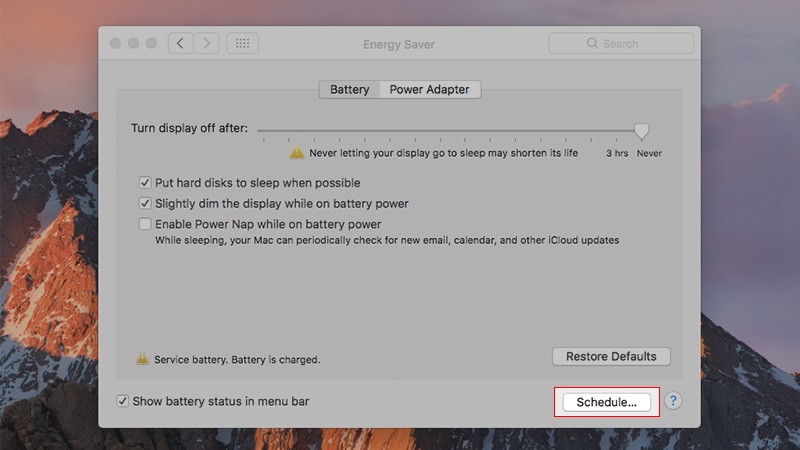
Task: Open the Show All preferences grid
Action: [x=243, y=43]
